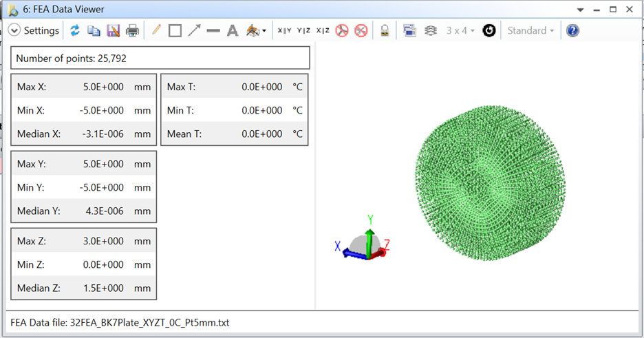
Task: Expand the Settings chevron
Action: 14,30
